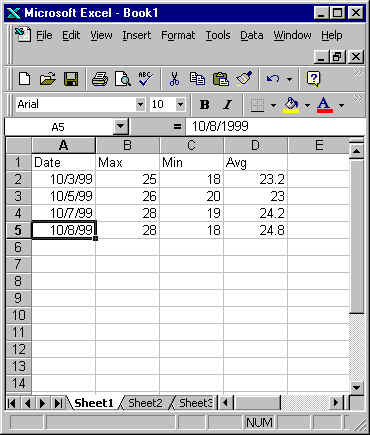Select the Sheet1 tab
Screen dimensions: 370x435
tap(94, 403)
